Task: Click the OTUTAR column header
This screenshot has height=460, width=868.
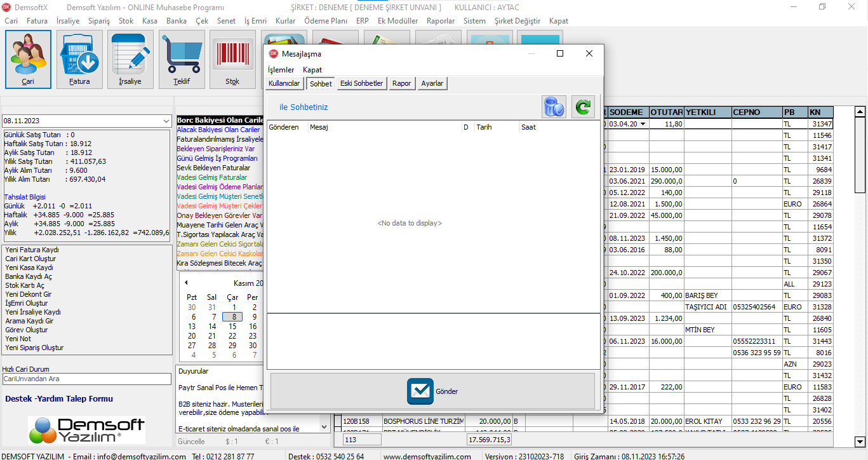Action: [667, 112]
